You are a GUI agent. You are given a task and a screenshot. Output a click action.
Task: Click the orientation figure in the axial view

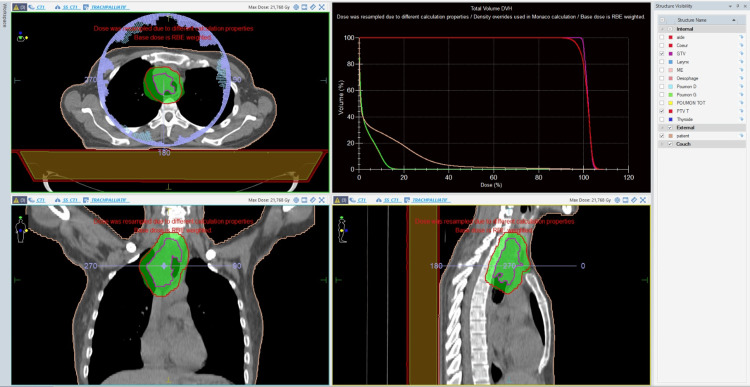[x=22, y=37]
